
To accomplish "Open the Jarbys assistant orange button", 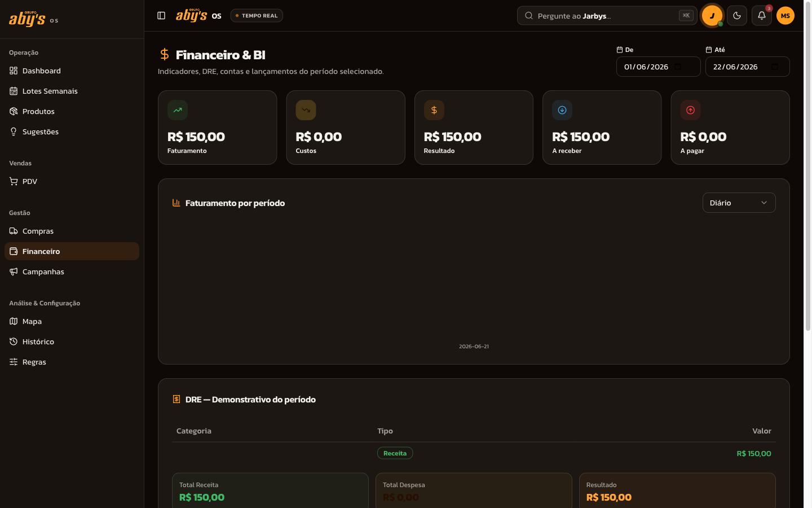I will tap(712, 16).
